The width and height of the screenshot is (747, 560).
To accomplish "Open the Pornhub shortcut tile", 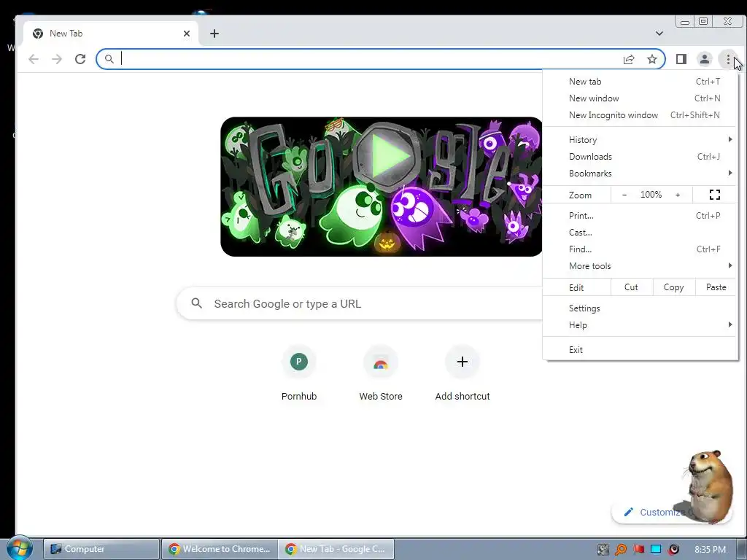I will pyautogui.click(x=298, y=374).
